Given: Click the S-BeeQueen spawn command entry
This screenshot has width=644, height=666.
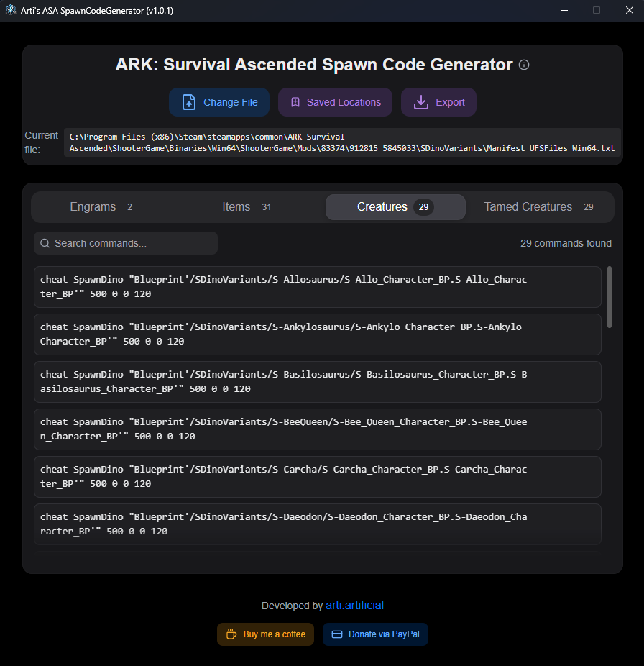Looking at the screenshot, I should [317, 429].
